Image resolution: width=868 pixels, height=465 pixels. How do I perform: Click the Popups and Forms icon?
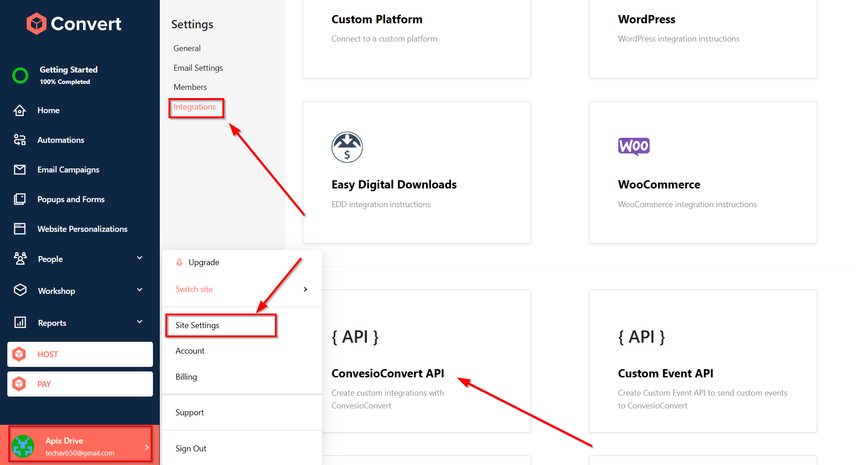(20, 199)
